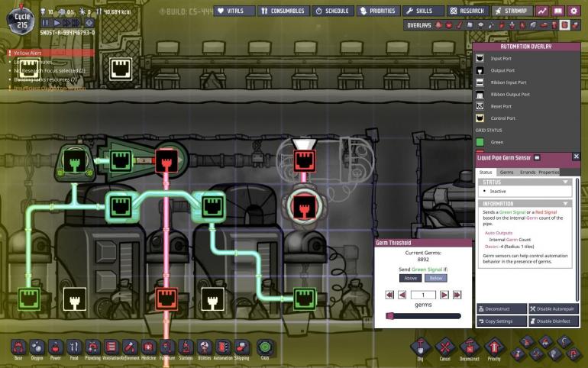This screenshot has width=588, height=368.
Task: Select the Priority tool
Action: pos(494,347)
